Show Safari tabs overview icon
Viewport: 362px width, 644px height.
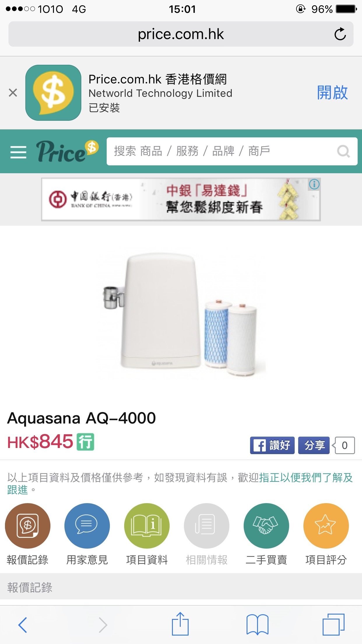(333, 624)
